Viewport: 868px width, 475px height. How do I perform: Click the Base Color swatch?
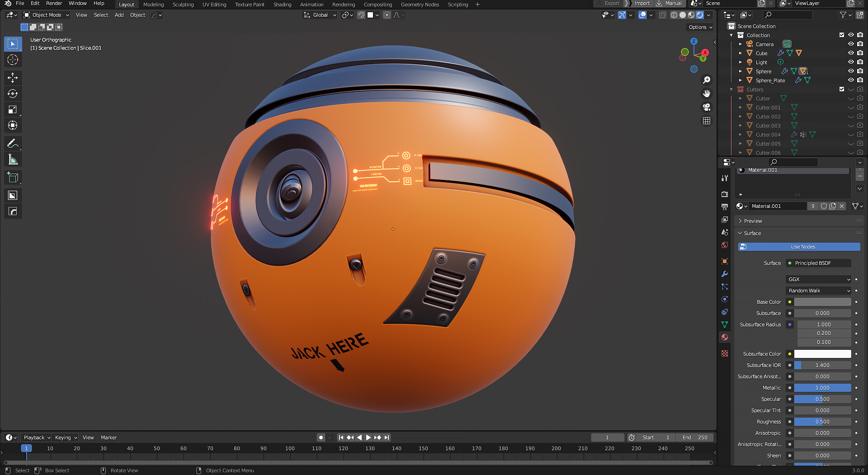tap(822, 301)
